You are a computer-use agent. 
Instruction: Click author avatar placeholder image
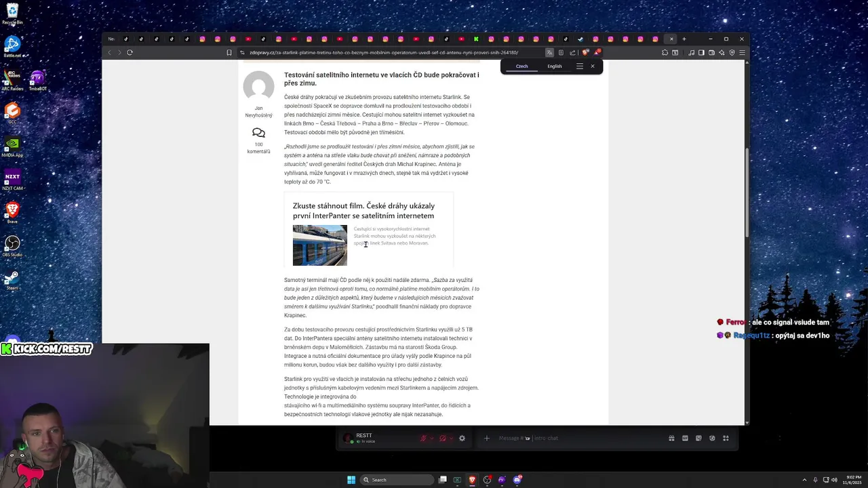(258, 87)
